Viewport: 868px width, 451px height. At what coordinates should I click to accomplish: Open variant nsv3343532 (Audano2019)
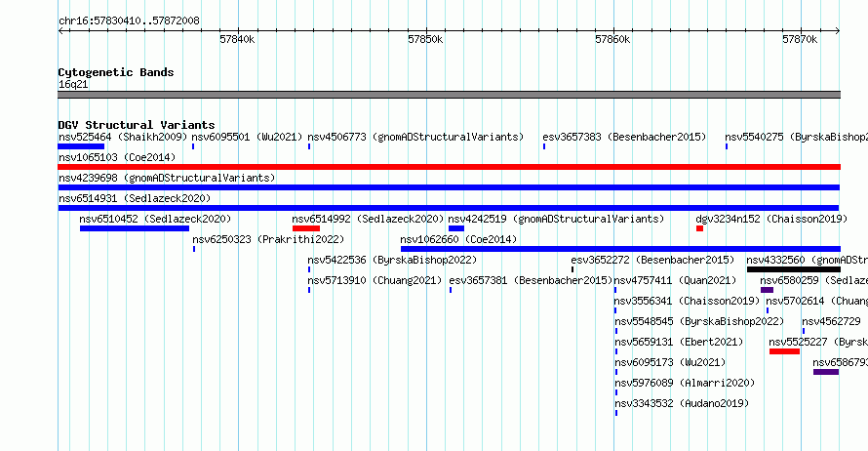(x=682, y=403)
